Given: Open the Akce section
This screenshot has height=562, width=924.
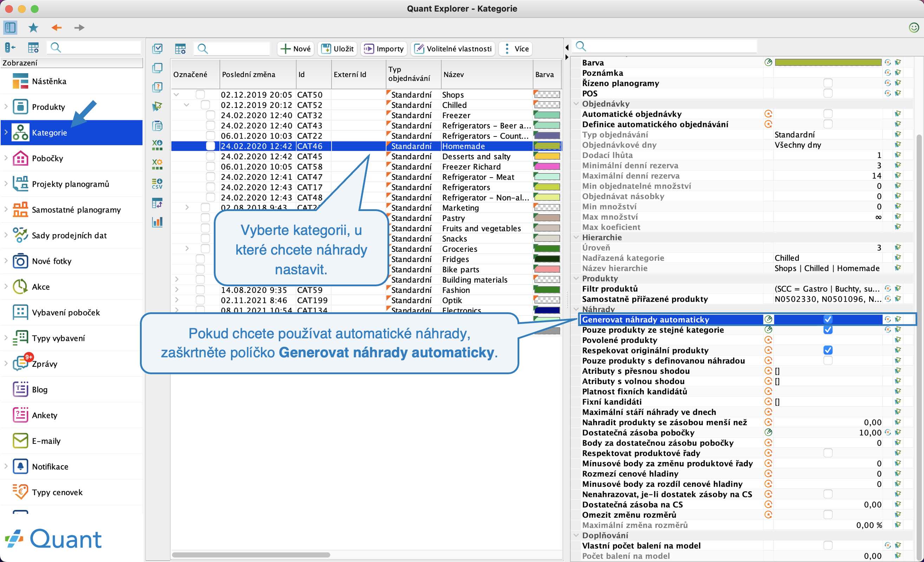Looking at the screenshot, I should (x=72, y=287).
